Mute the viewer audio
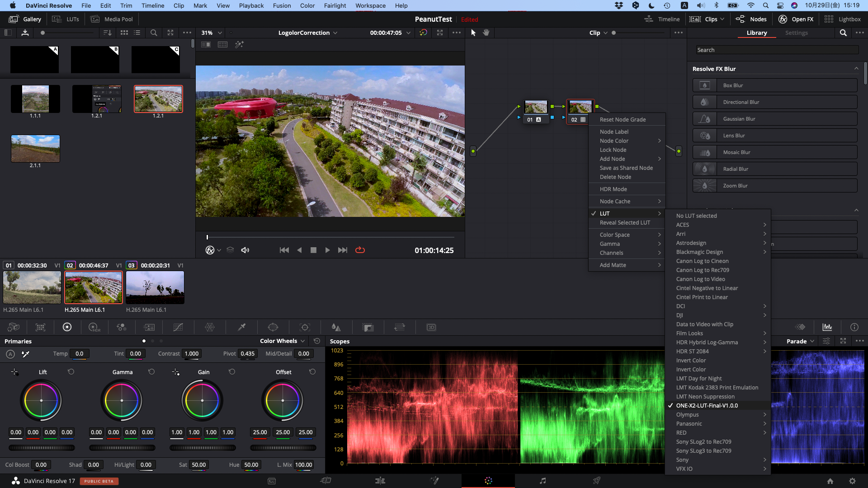 pos(245,250)
